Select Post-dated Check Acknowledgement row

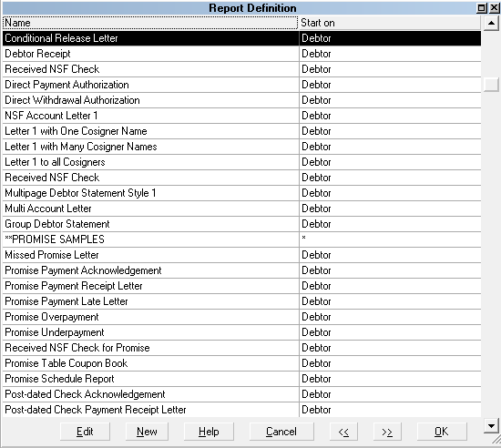coord(241,394)
